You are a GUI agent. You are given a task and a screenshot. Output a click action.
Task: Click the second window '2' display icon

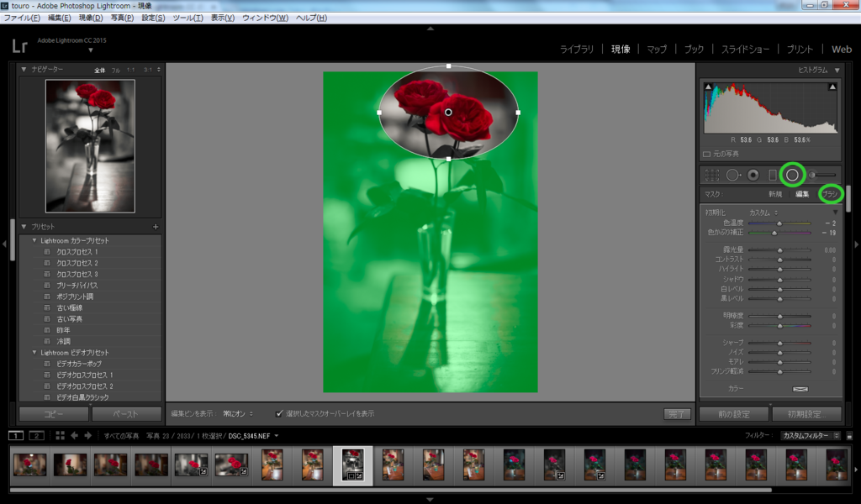(x=36, y=435)
